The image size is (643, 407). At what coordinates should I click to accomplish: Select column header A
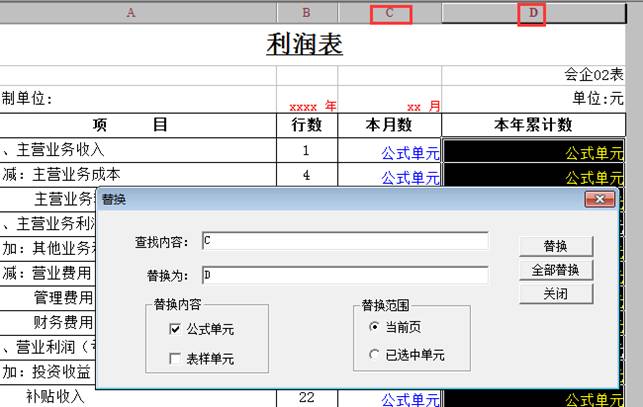(132, 13)
